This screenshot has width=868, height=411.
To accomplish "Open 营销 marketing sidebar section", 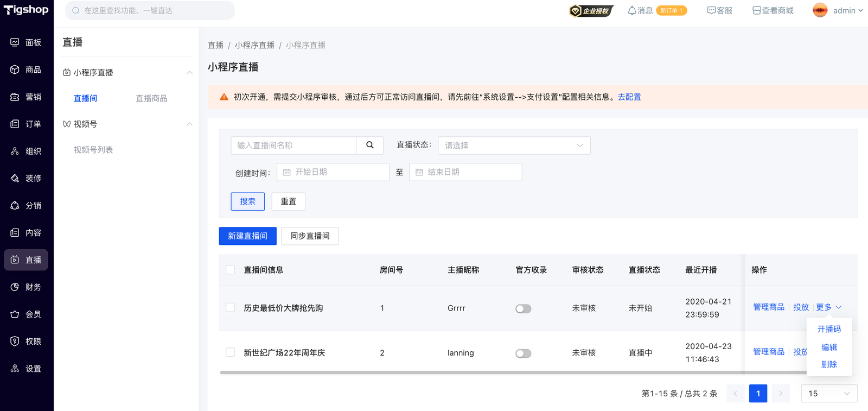I will tap(26, 97).
